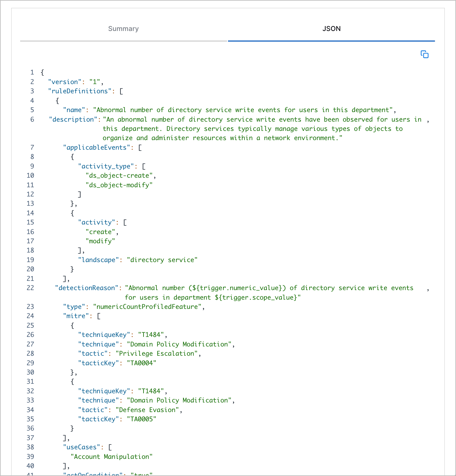Click the "T1484" techniqueKey value
456x476 pixels.
tap(151, 335)
